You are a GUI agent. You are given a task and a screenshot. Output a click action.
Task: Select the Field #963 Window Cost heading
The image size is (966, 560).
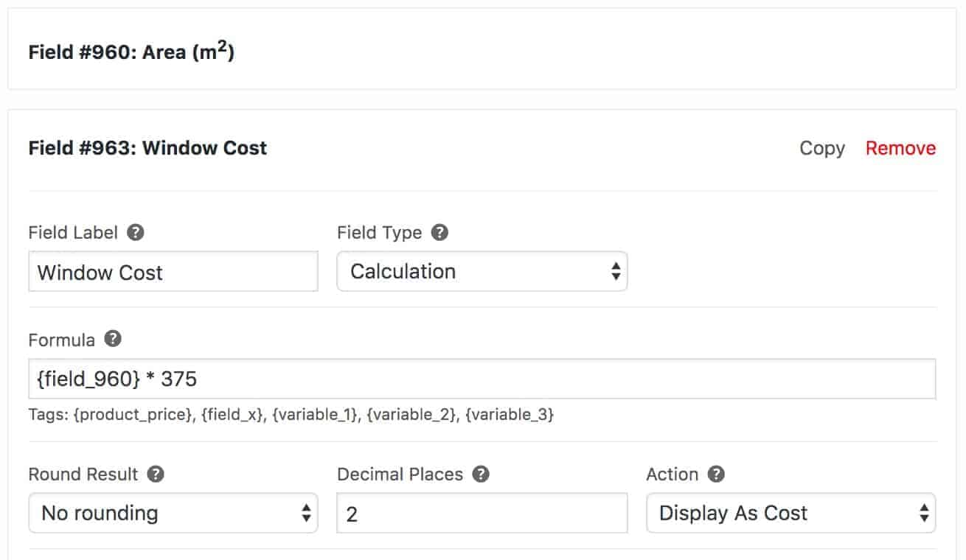pyautogui.click(x=147, y=148)
